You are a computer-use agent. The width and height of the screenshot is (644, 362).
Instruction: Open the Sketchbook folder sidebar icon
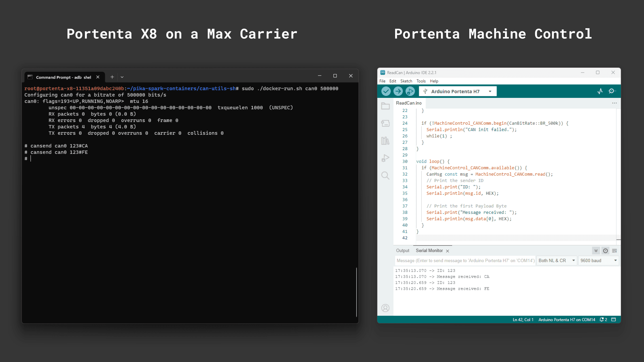click(385, 106)
